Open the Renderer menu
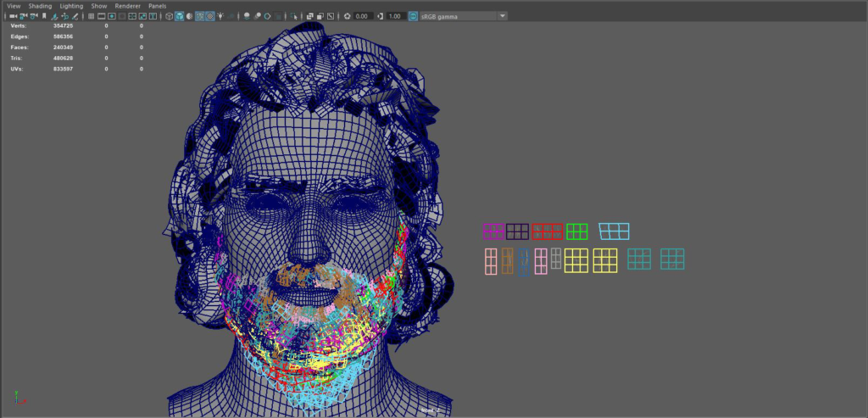Image resolution: width=868 pixels, height=418 pixels. 128,6
